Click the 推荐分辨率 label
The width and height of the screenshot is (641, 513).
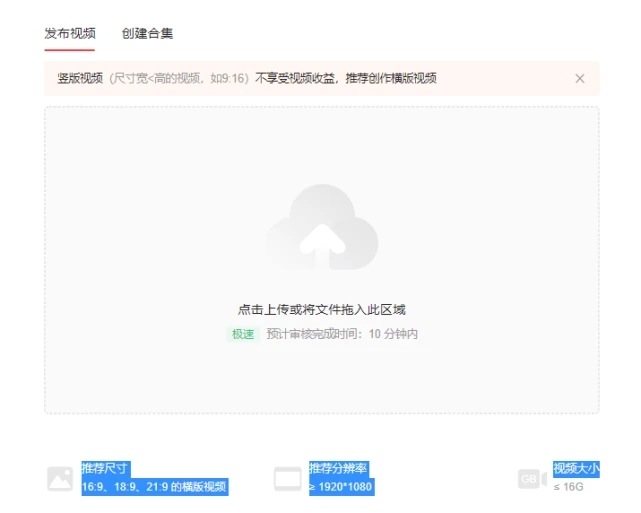point(339,468)
